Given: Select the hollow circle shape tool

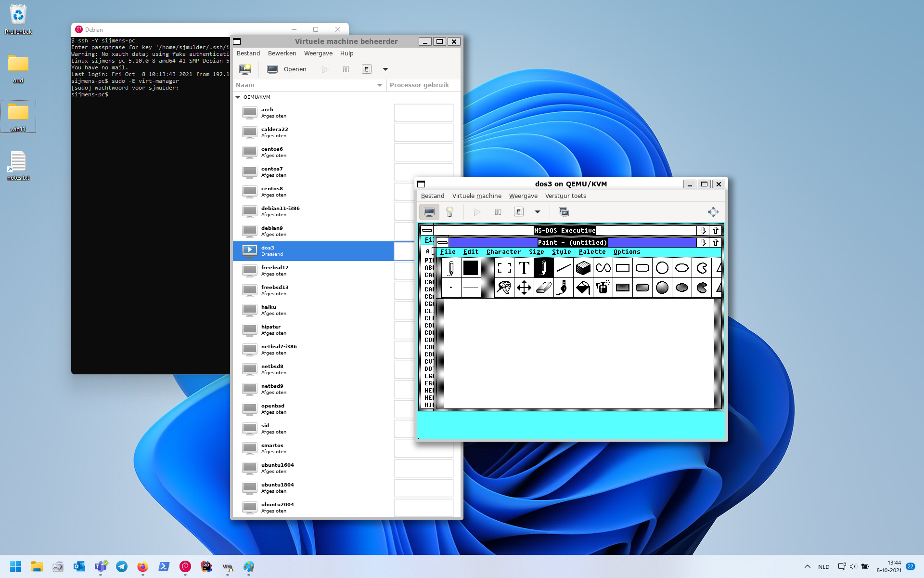Looking at the screenshot, I should pyautogui.click(x=662, y=268).
